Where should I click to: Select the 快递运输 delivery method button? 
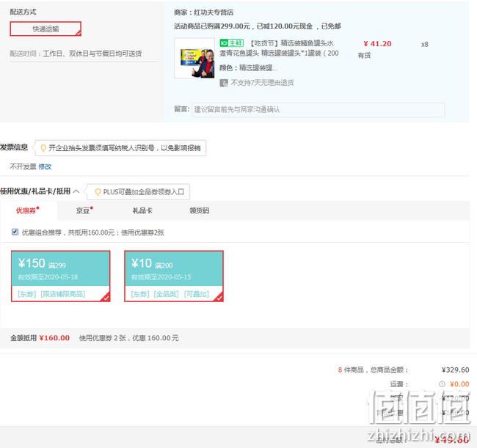[45, 29]
